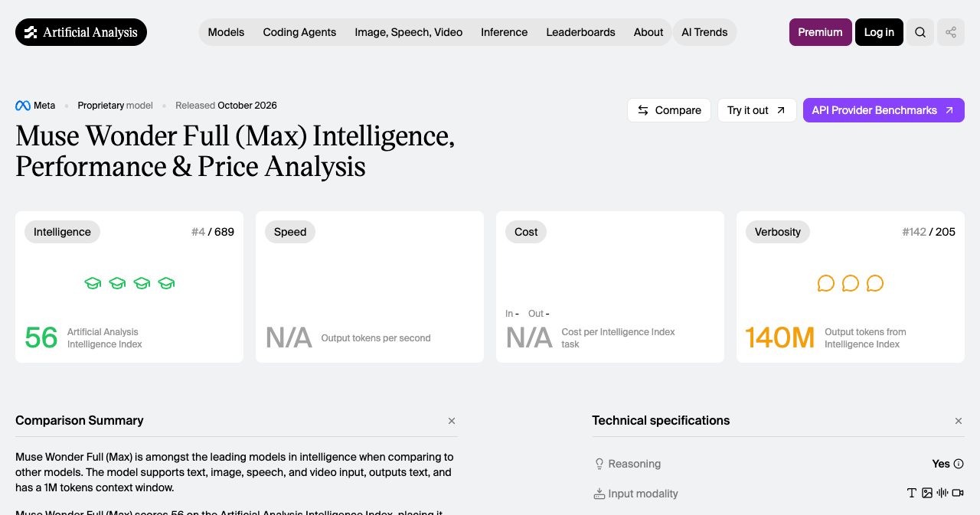Close the Technical specifications panel

pyautogui.click(x=959, y=421)
